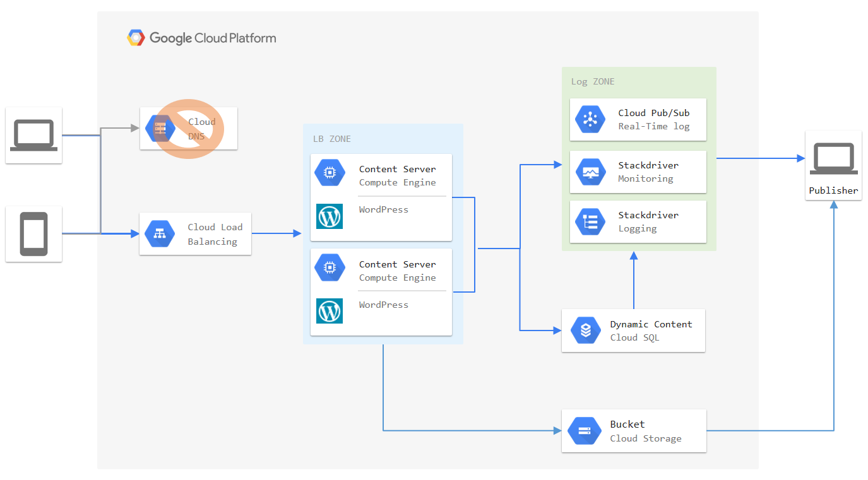Click the 'Log ZONE' label
Image resolution: width=868 pixels, height=480 pixels.
click(593, 81)
